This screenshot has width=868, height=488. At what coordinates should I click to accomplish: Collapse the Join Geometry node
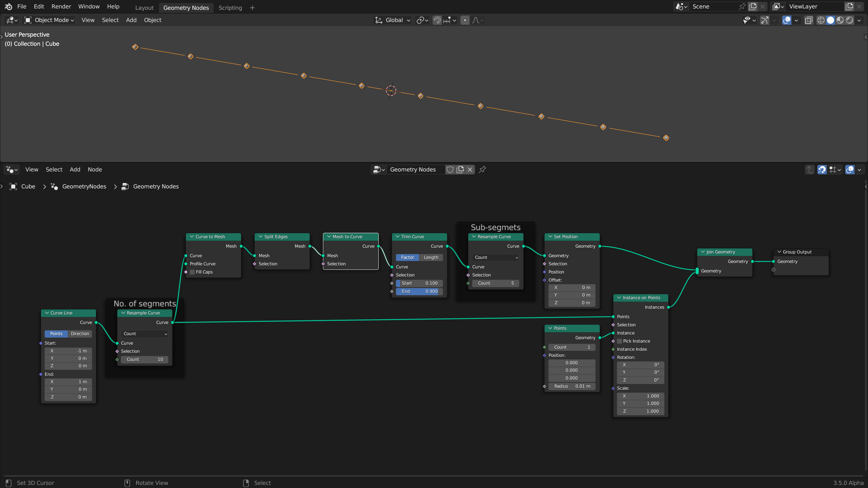(x=703, y=252)
